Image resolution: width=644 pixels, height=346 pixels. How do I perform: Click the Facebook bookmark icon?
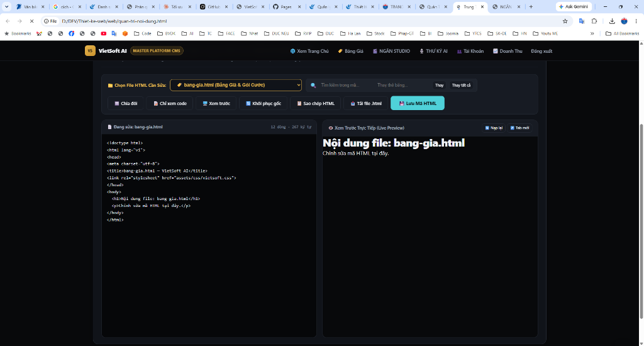(72, 33)
